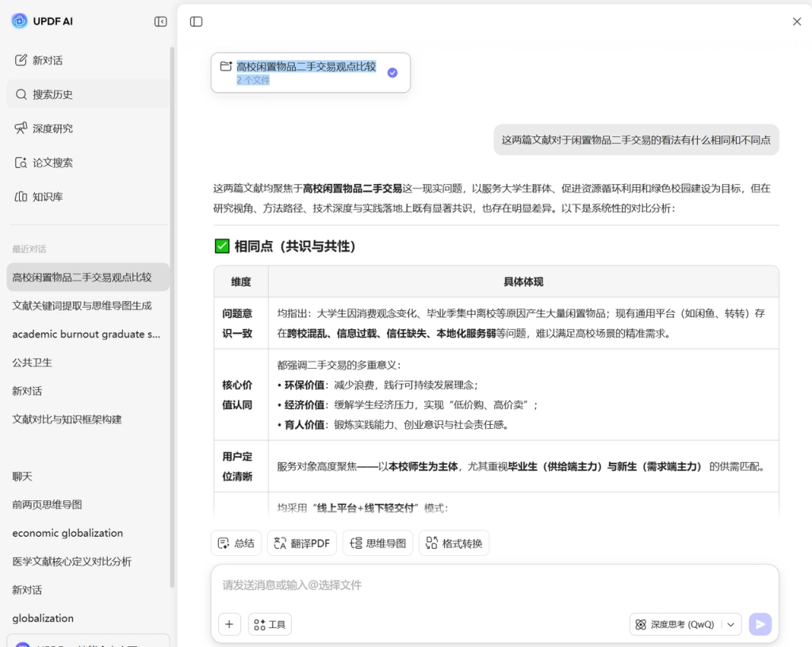Start a new conversation via 新对话 at the sidebar top
Screen dimensions: 812x647
[88, 60]
